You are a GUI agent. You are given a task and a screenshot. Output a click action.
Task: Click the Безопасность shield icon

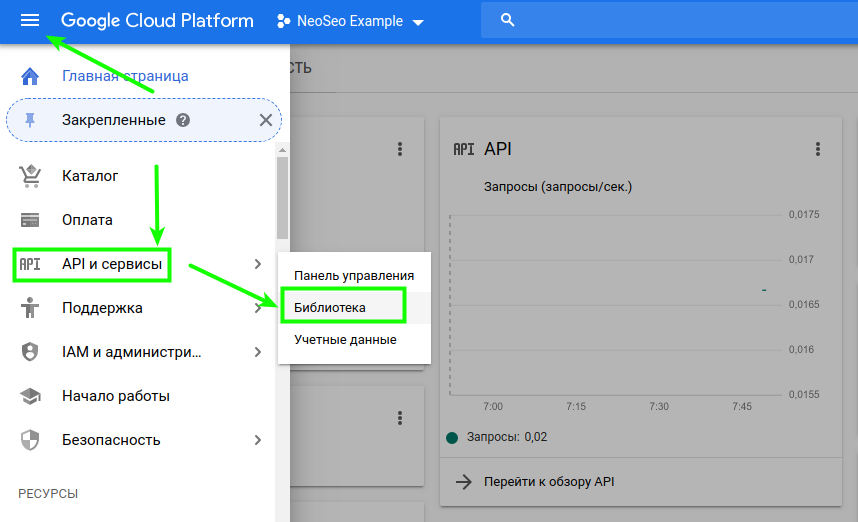(30, 440)
